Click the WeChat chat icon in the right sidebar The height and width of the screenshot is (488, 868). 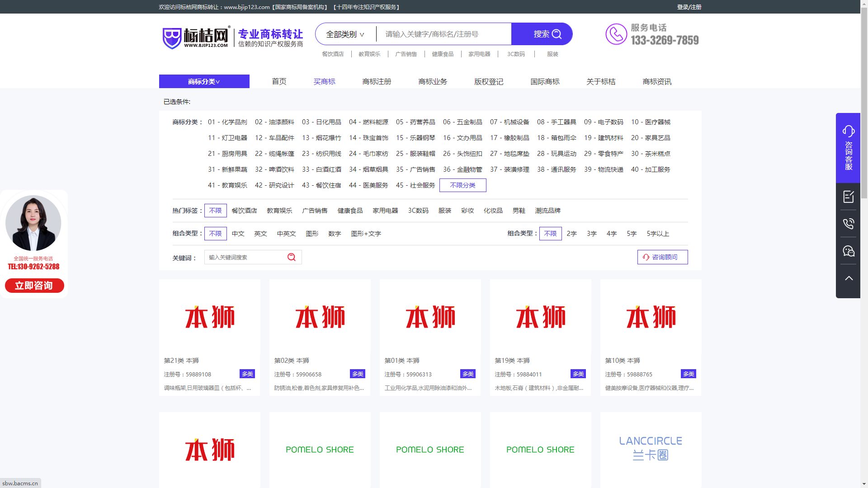click(x=848, y=251)
